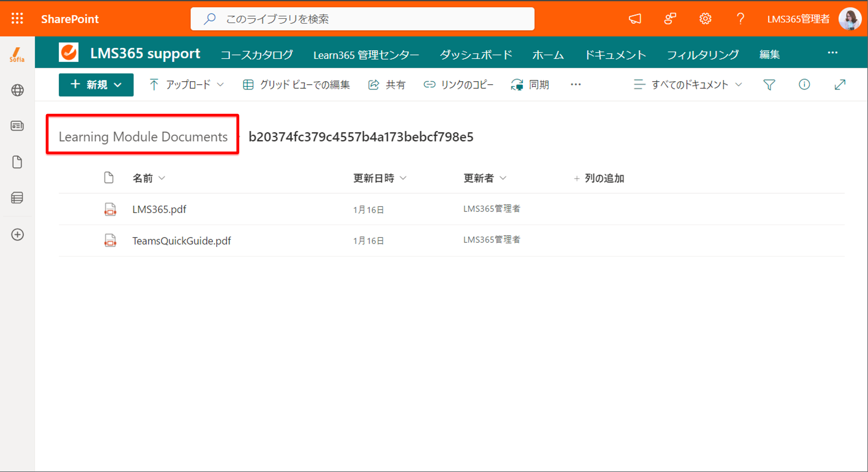
Task: Open the megaphone announcements icon
Action: click(x=635, y=18)
